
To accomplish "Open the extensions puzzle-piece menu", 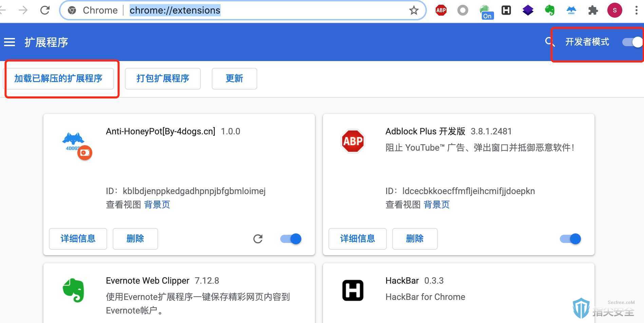I will [x=593, y=10].
